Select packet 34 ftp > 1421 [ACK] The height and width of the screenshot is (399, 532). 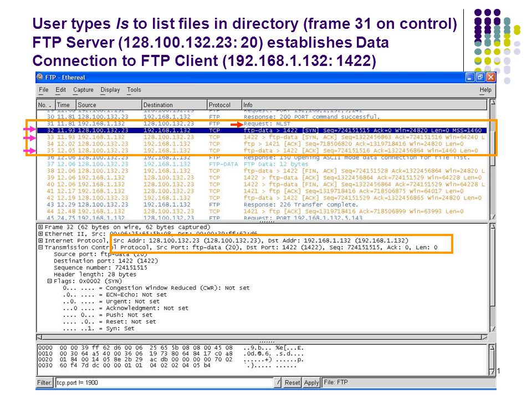point(263,144)
